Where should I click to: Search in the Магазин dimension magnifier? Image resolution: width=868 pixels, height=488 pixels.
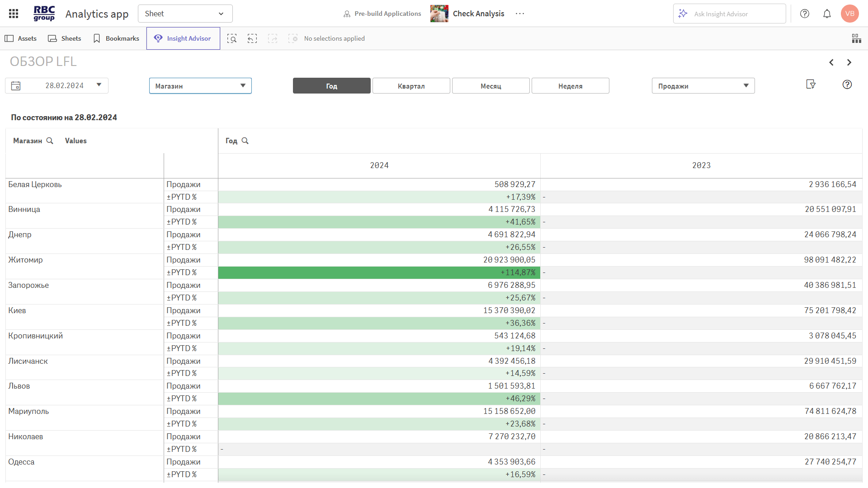point(50,141)
